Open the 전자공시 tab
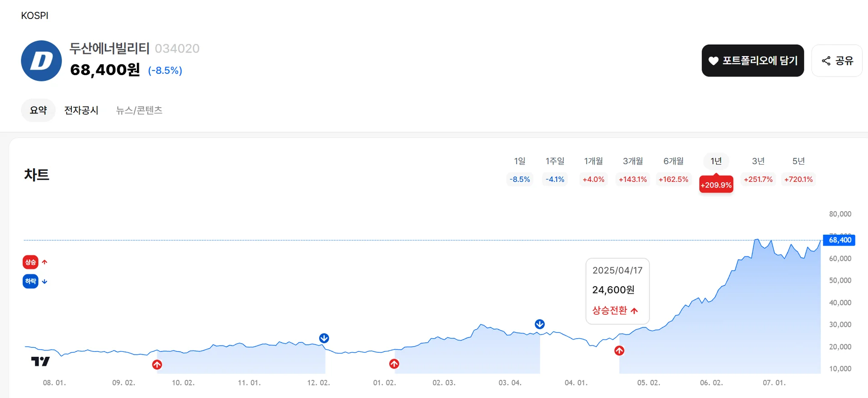This screenshot has width=868, height=398. coord(81,110)
